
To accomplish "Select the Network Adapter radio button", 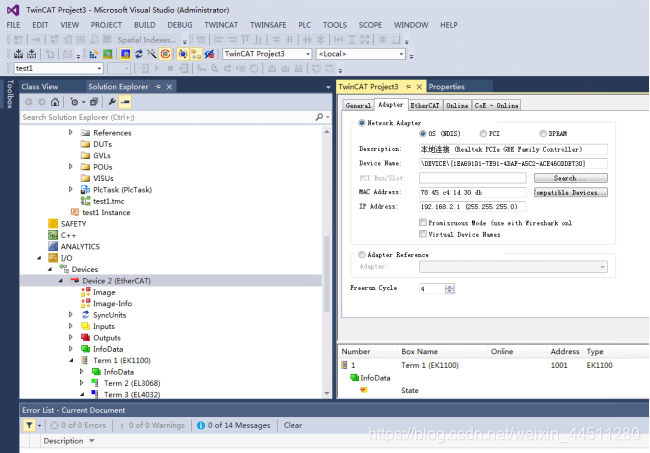I will pos(361,123).
